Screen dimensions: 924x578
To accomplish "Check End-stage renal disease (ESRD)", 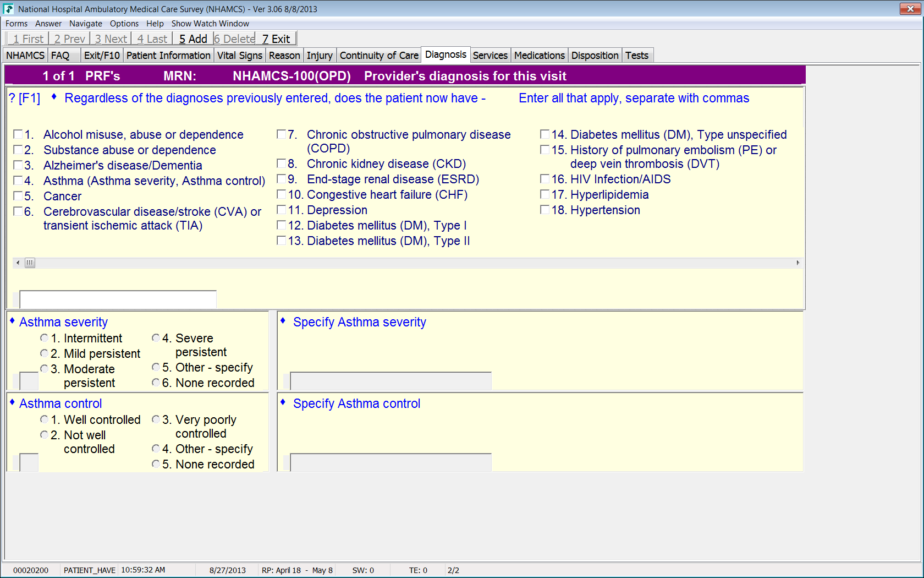I will (282, 179).
